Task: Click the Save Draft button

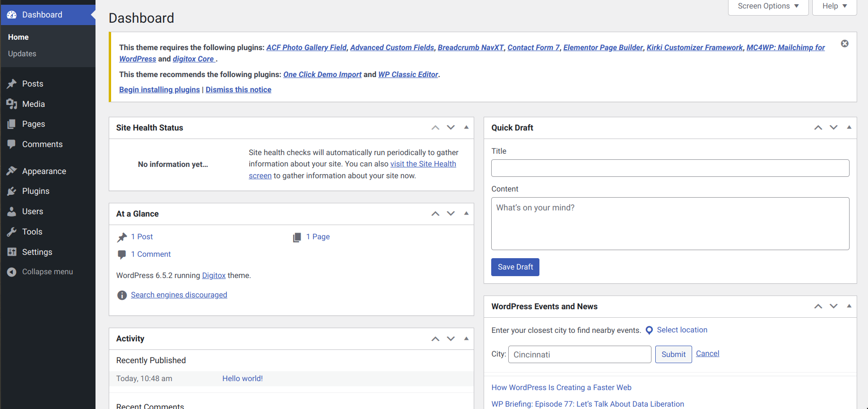Action: 515,267
